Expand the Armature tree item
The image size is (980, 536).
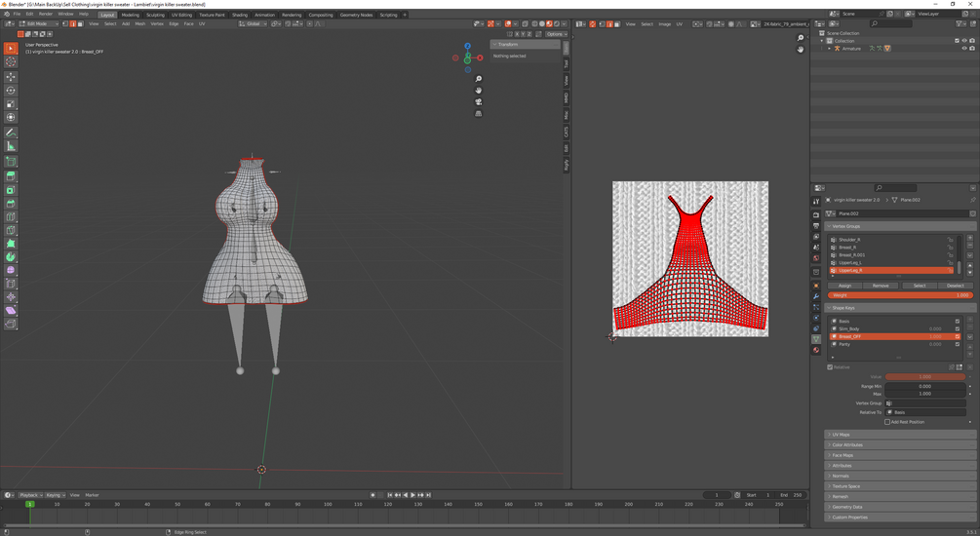830,48
